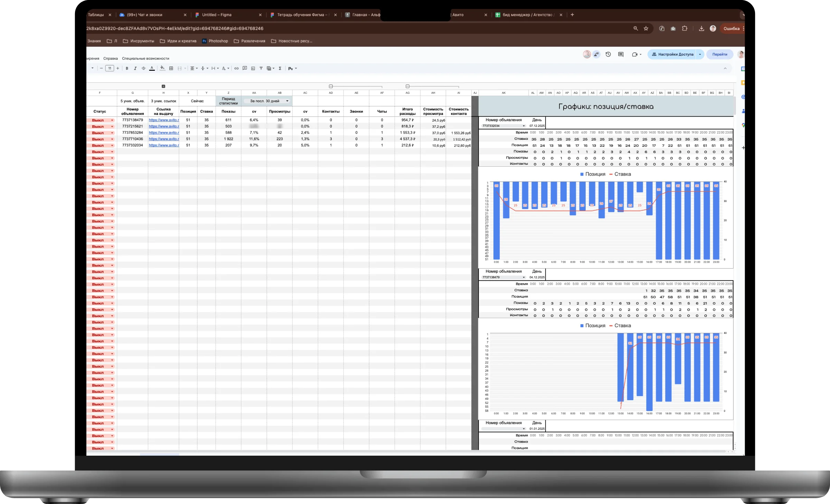
Task: Collapse column group above column AD
Action: (331, 86)
